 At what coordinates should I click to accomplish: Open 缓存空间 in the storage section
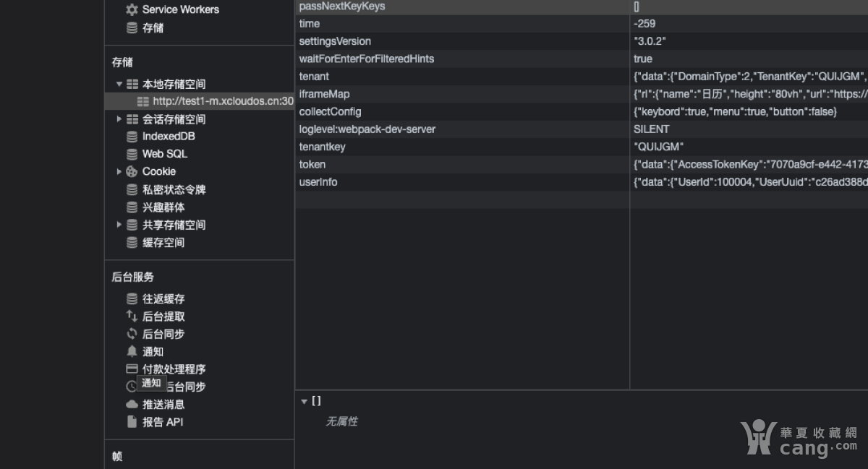point(163,243)
